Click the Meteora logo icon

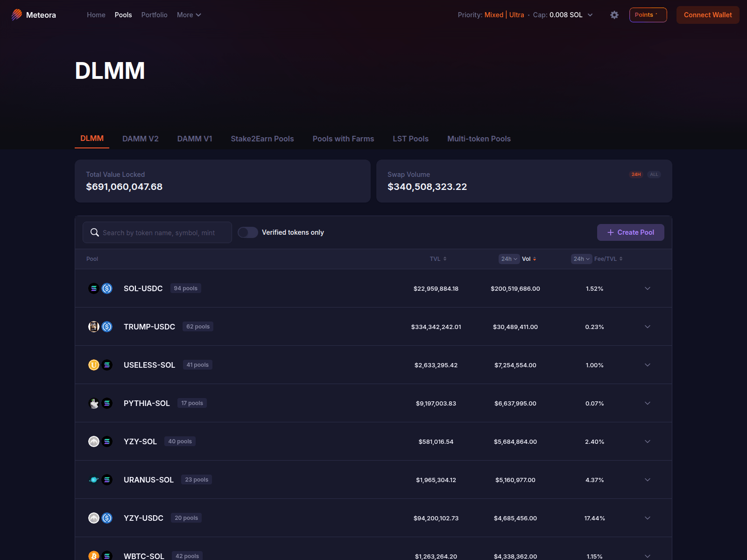17,15
